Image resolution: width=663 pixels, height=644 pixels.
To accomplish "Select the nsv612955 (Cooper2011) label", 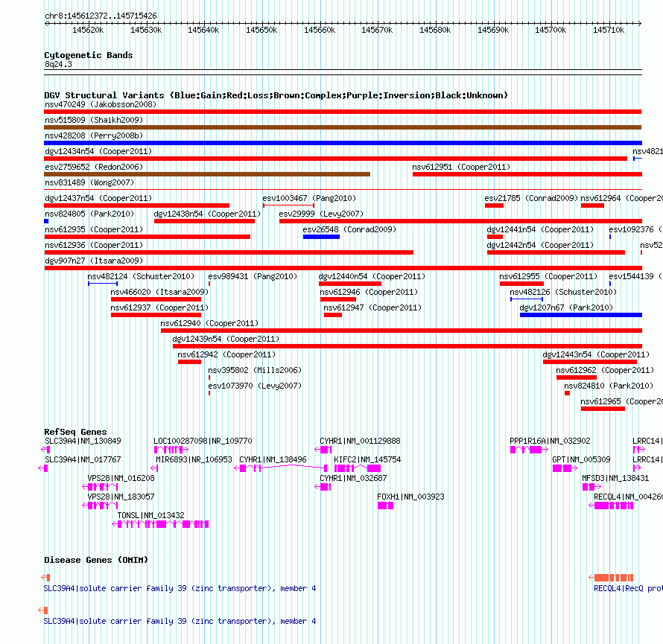I will (548, 276).
